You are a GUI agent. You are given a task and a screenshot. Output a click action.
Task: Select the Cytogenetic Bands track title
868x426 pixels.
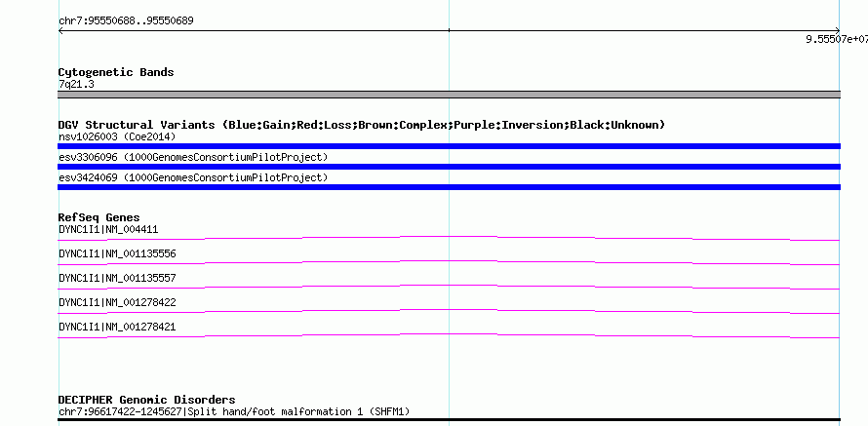116,72
